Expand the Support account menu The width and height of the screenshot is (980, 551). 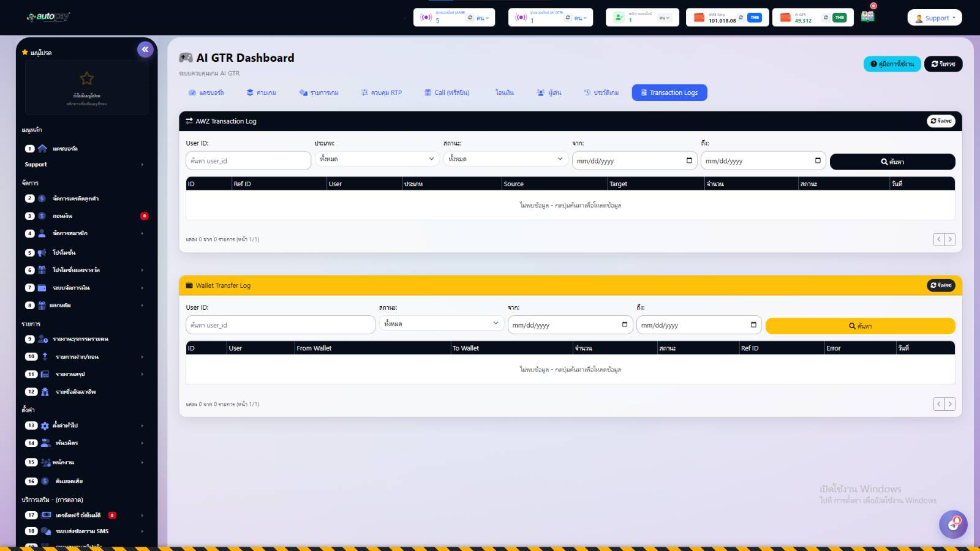point(935,18)
